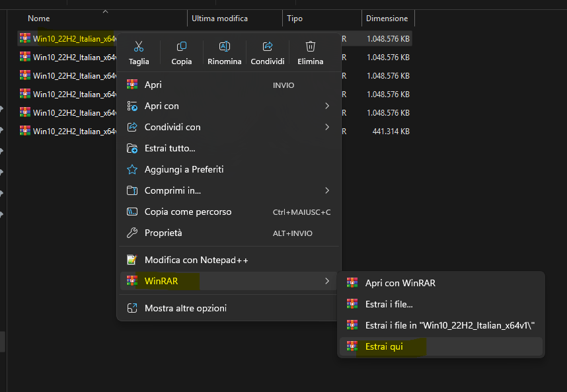Image resolution: width=567 pixels, height=392 pixels.
Task: Expand the Apri con submenu arrow
Action: point(327,106)
